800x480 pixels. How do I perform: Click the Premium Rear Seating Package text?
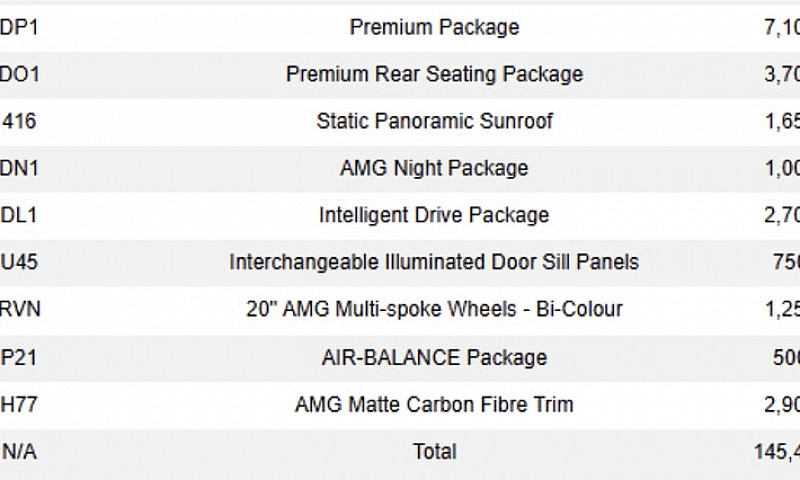click(434, 74)
